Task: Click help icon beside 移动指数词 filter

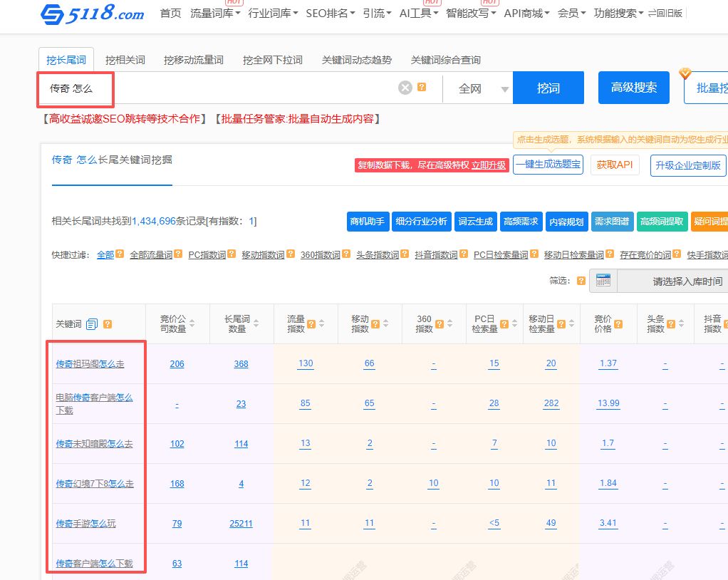Action: coord(291,254)
